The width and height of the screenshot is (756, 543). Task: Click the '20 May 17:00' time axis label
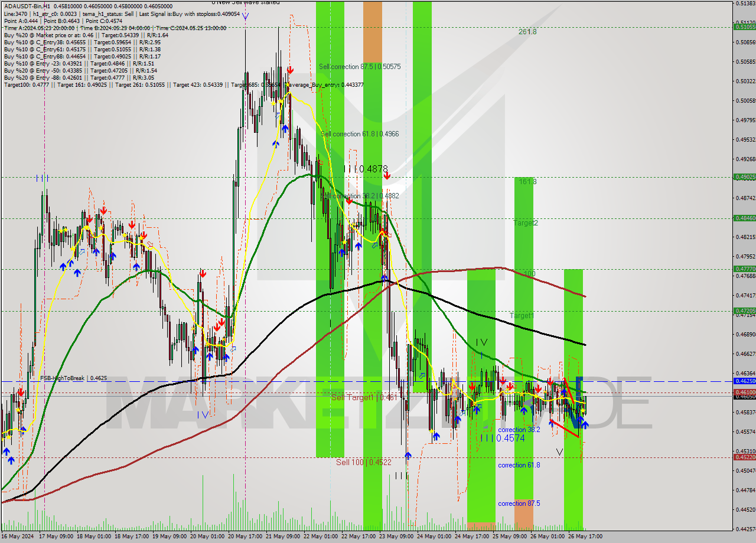pos(245,537)
